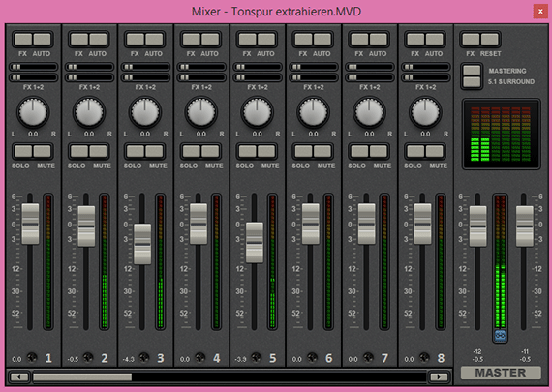Click first FX send slider on channel 6

click(314, 67)
